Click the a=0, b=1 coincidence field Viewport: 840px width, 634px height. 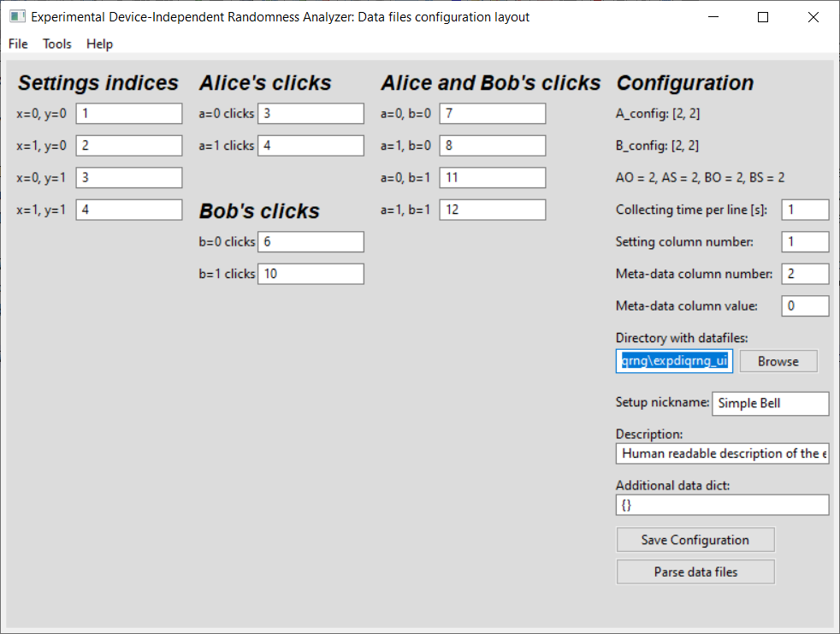click(493, 178)
